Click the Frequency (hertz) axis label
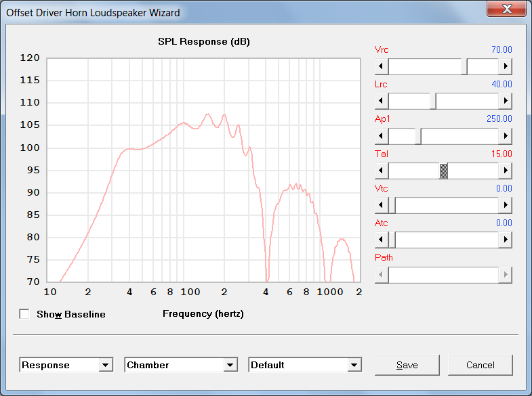This screenshot has height=396, width=532. (203, 313)
